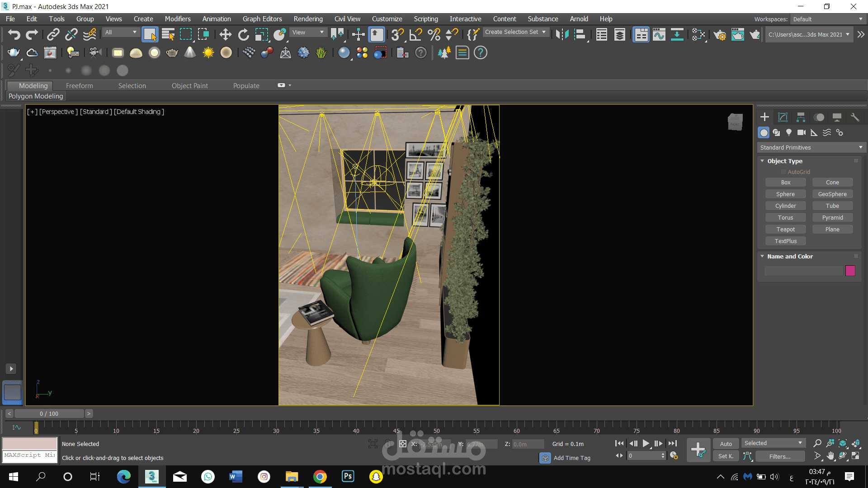
Task: Open the Render Setup teapot icon
Action: point(720,35)
